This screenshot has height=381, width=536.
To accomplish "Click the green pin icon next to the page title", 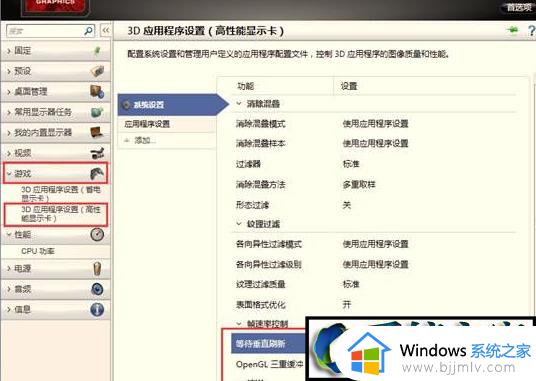I will pyautogui.click(x=512, y=30).
